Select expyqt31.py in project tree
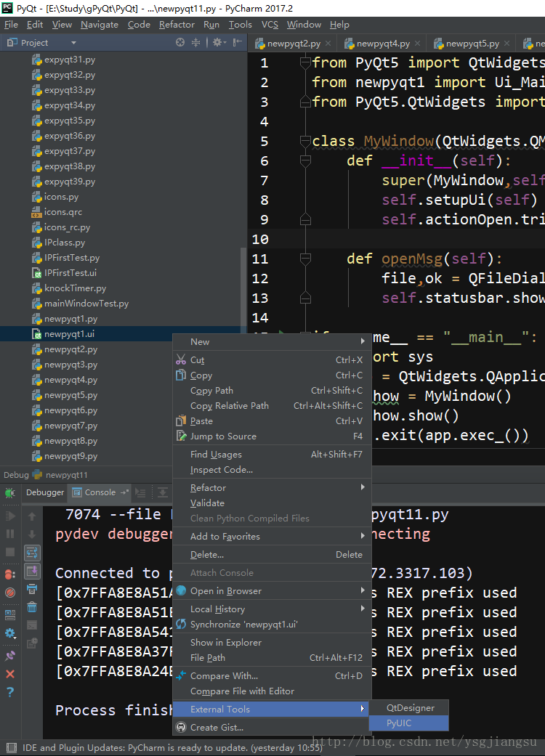The image size is (545, 756). (70, 60)
